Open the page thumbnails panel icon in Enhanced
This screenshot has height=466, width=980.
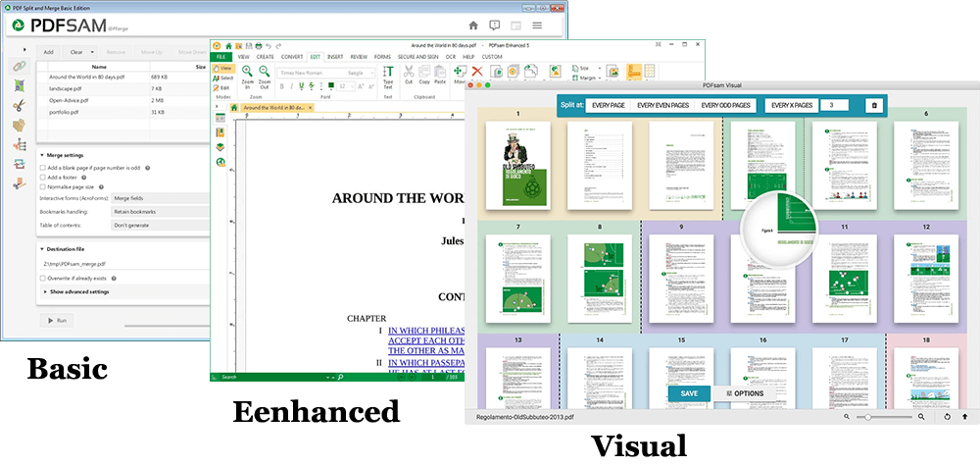tap(220, 118)
